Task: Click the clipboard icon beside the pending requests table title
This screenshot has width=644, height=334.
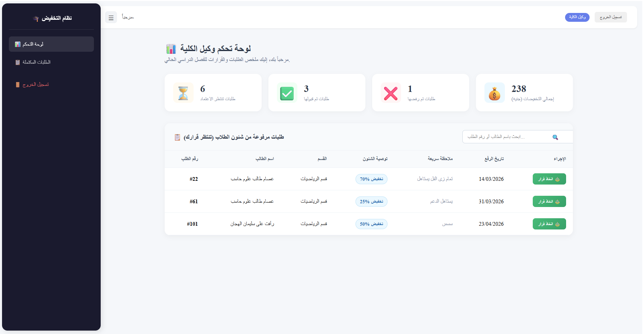Action: 177,137
